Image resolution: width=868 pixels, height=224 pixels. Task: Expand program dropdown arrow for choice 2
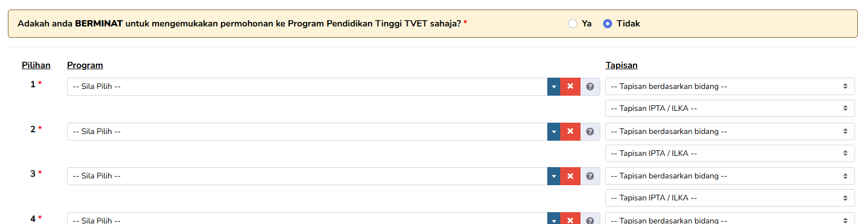[553, 132]
